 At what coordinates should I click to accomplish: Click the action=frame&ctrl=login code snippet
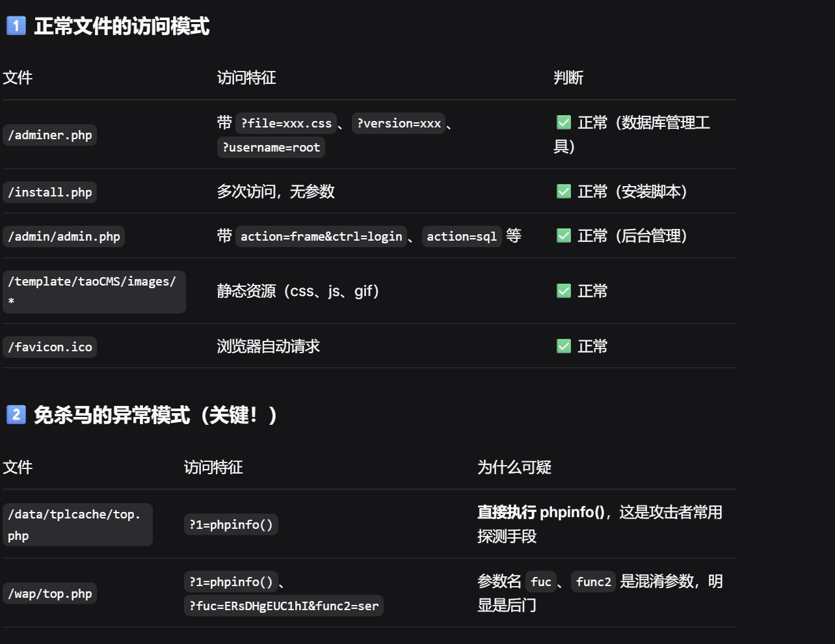coord(321,237)
